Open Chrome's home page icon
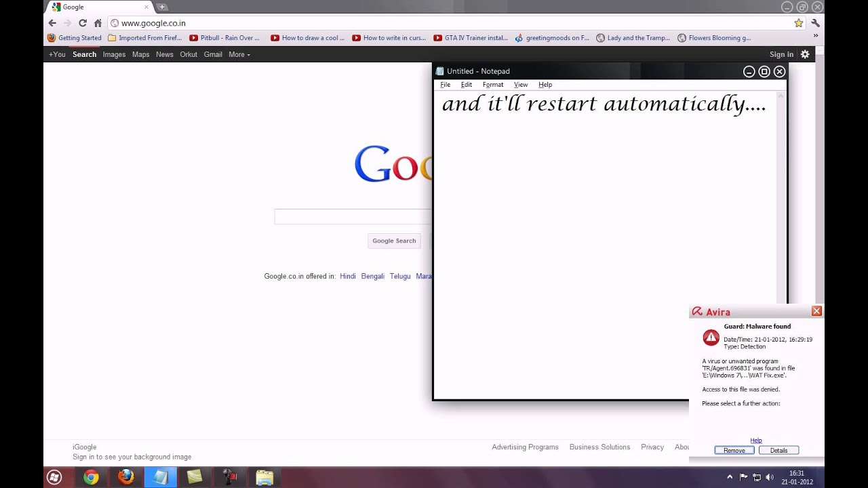Screen dimensions: 868x488 coord(98,23)
